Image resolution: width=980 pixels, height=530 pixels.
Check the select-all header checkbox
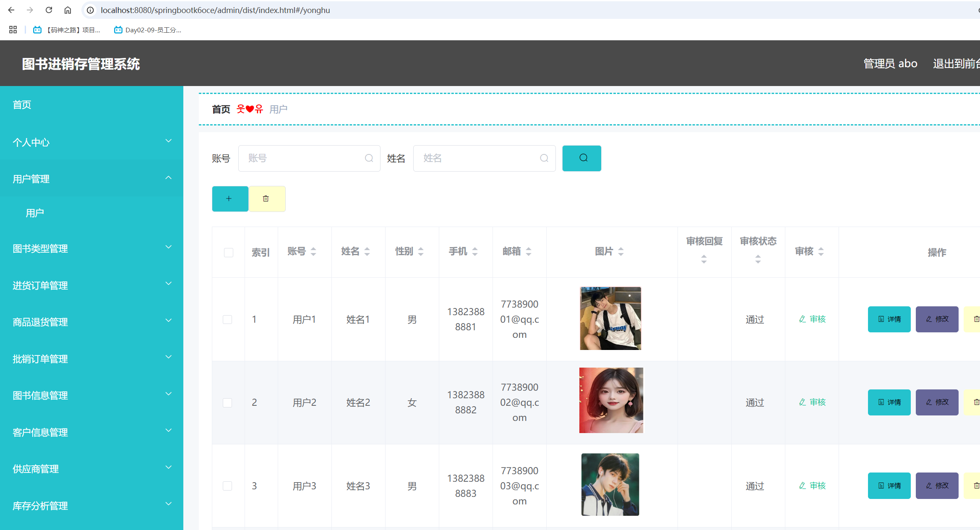click(228, 252)
